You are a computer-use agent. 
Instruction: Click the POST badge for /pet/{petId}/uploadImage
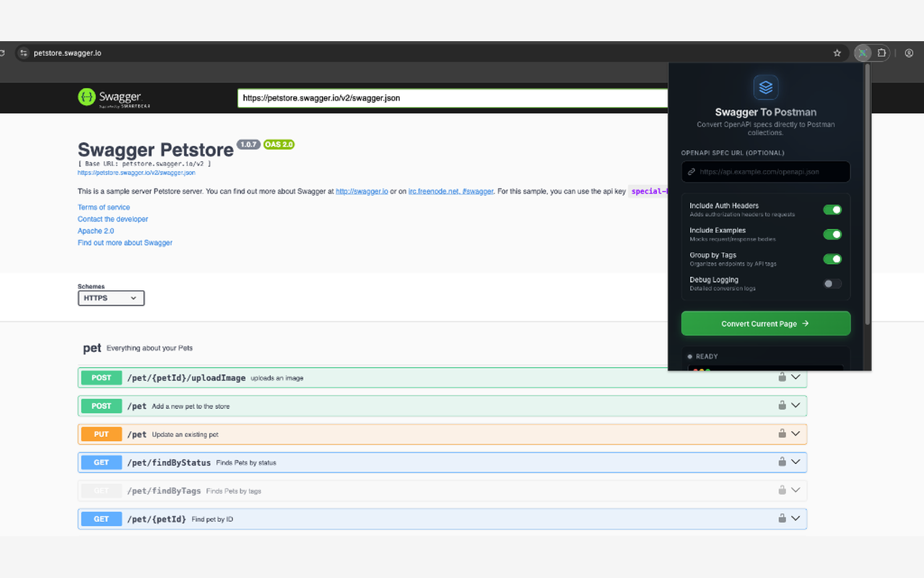(x=102, y=378)
